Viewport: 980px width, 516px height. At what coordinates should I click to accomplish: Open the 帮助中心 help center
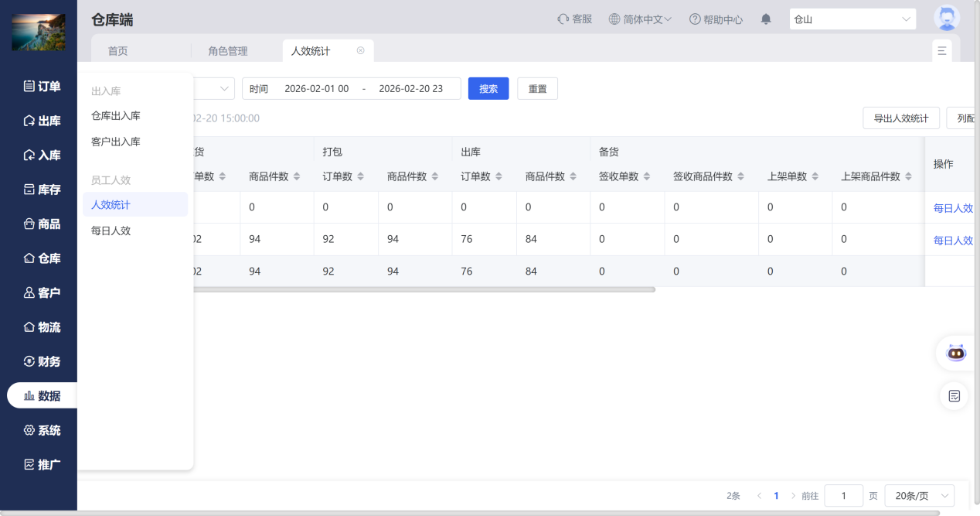point(716,19)
